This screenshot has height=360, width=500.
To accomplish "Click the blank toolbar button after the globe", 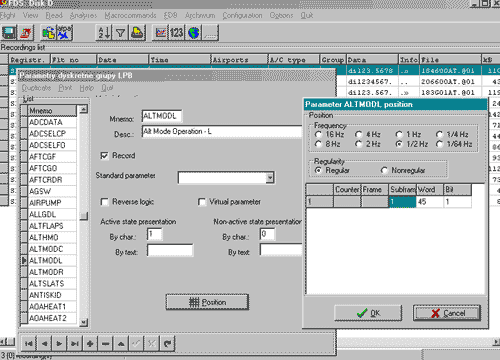I will (x=211, y=33).
